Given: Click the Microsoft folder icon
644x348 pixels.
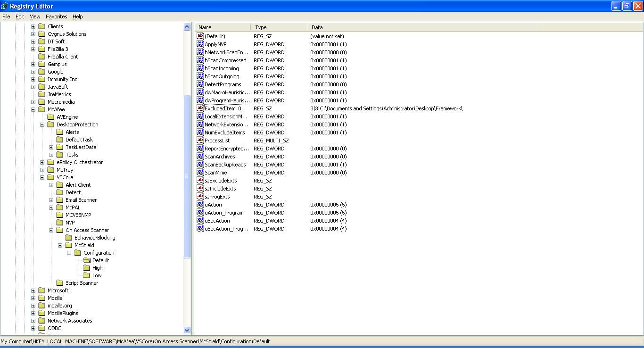Looking at the screenshot, I should click(x=41, y=290).
